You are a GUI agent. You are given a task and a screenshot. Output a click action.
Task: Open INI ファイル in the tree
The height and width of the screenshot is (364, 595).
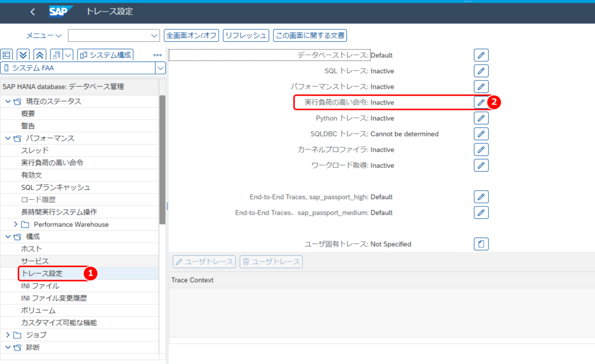tap(40, 286)
